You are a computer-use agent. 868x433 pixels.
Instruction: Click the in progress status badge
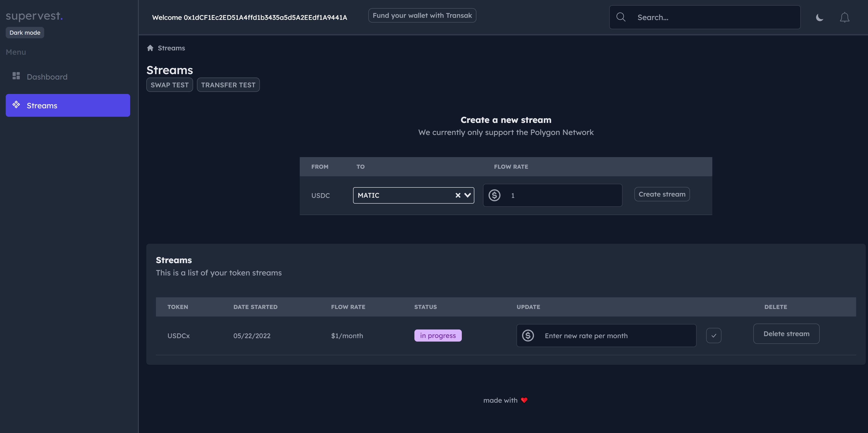pos(438,335)
